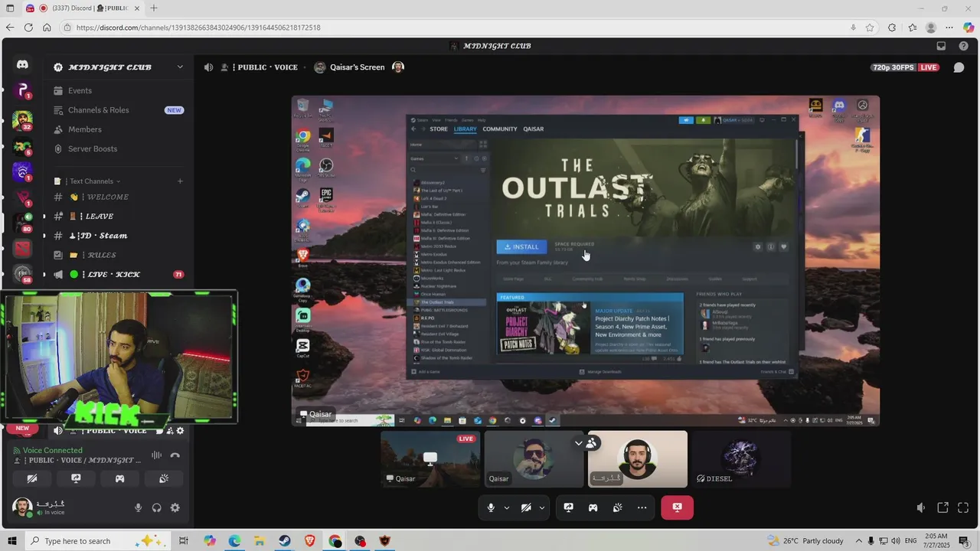Viewport: 980px width, 551px height.
Task: Open the Discord inbox icon in title bar
Action: (x=941, y=46)
